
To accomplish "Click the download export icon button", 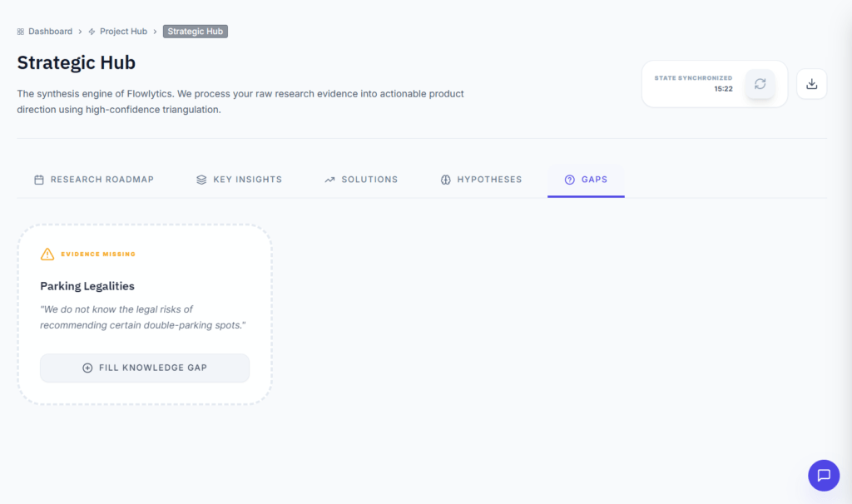I will tap(812, 84).
